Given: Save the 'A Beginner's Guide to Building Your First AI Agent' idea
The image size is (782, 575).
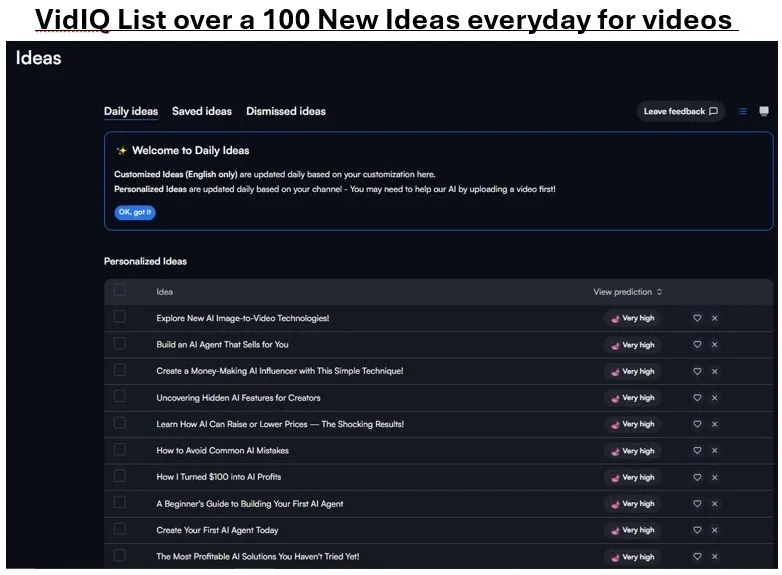Looking at the screenshot, I should (697, 504).
